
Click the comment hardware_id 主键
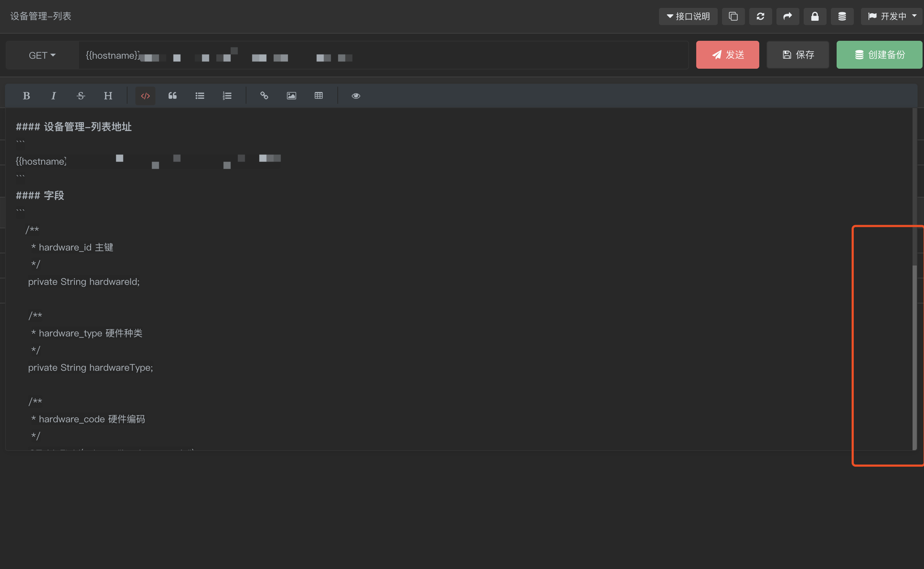[x=72, y=247]
